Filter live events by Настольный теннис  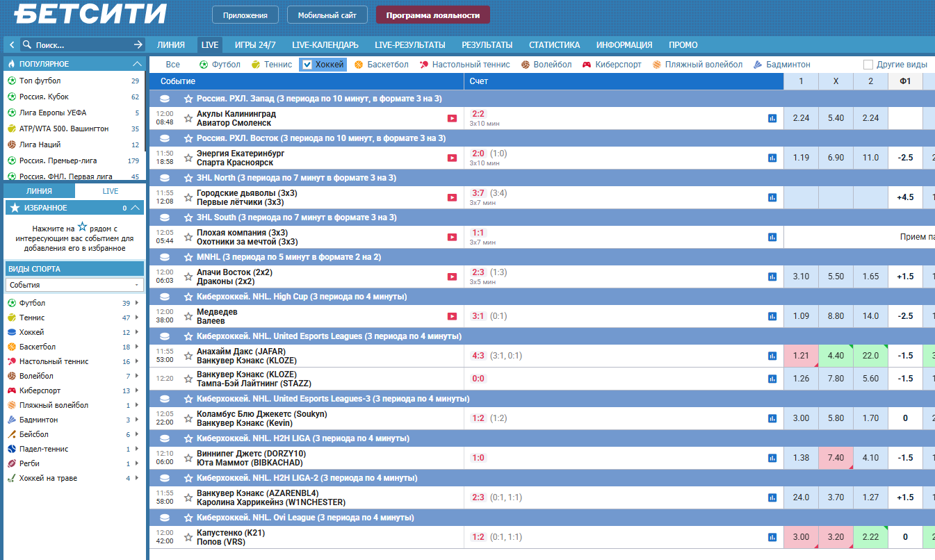coord(465,65)
